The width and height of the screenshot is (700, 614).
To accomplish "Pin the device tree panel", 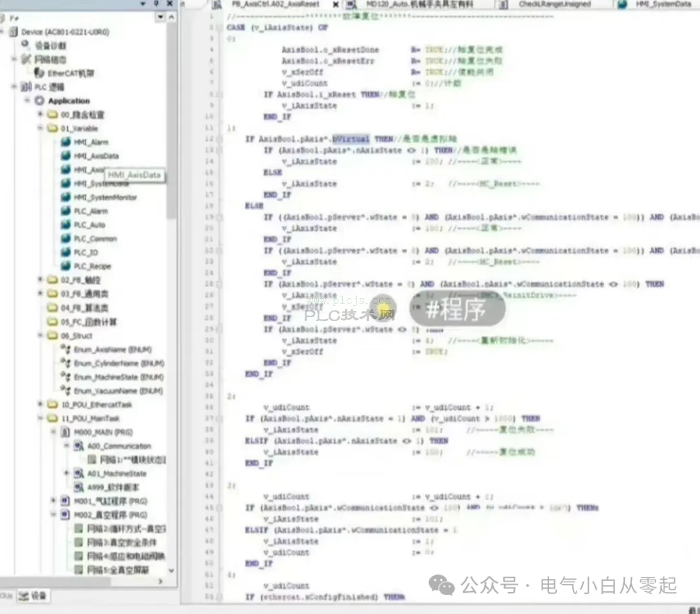I will [156, 4].
